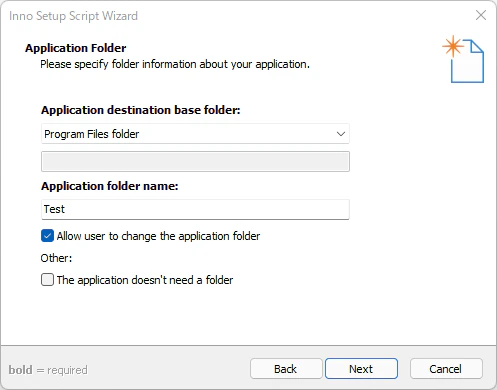Cancel the script wizard
Viewport: 497px width, 390px height.
[x=446, y=369]
